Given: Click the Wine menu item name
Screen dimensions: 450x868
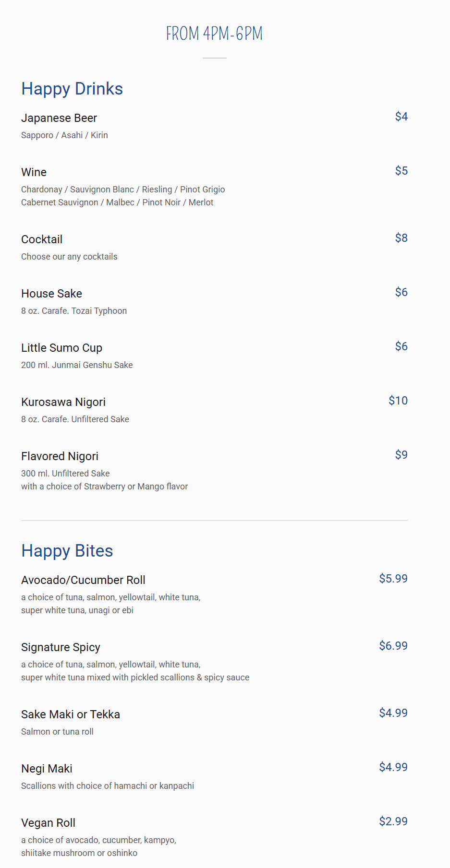Looking at the screenshot, I should click(34, 172).
